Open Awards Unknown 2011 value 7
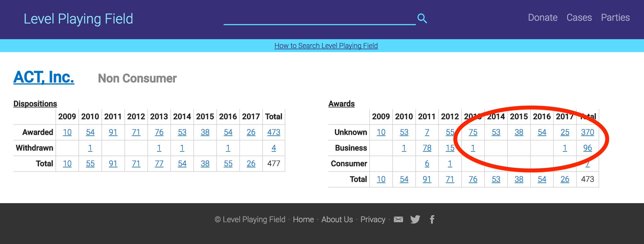This screenshot has width=644, height=244. pyautogui.click(x=427, y=132)
